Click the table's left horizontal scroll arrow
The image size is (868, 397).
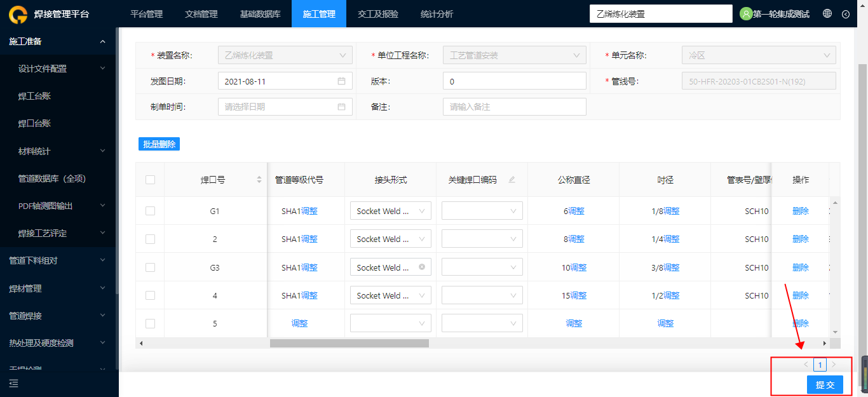coord(140,343)
